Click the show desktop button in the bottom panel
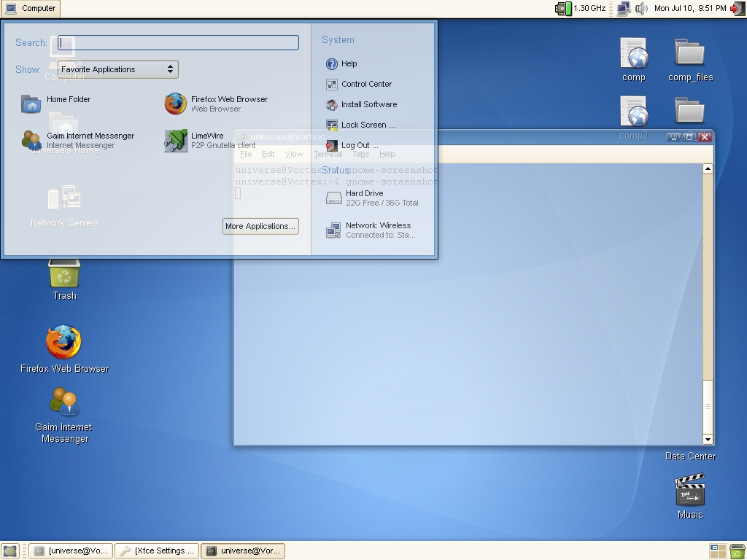This screenshot has width=747, height=560. tap(9, 551)
